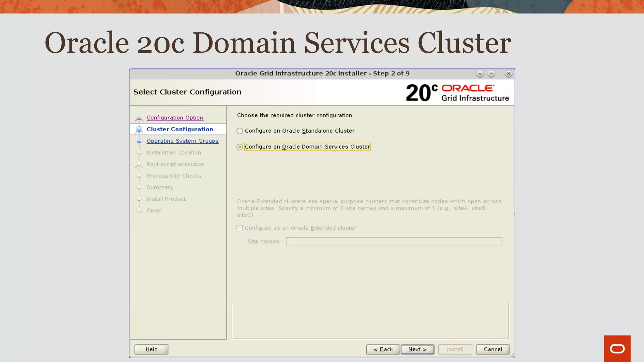Minimize the installer window with down chevron

(480, 74)
